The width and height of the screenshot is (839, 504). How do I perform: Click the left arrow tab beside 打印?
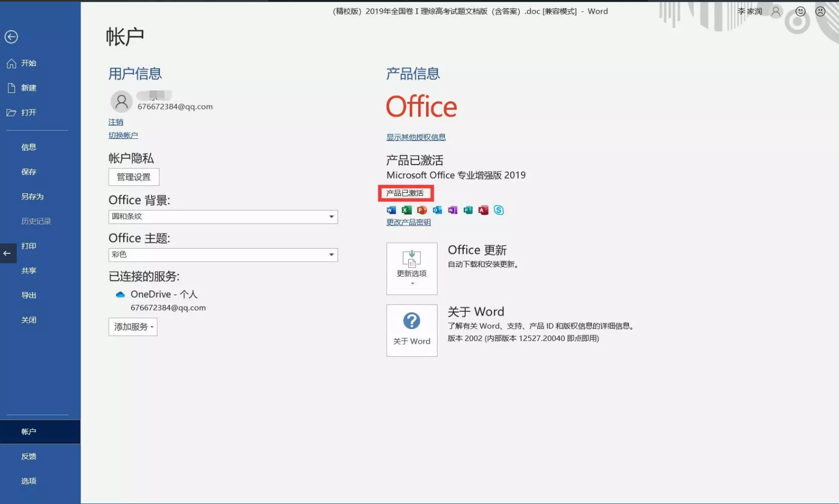point(8,253)
